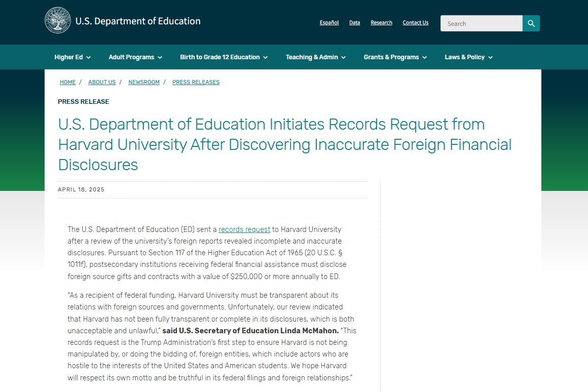
Task: Go to PRESS RELEASES breadcrumb link
Action: click(x=196, y=82)
